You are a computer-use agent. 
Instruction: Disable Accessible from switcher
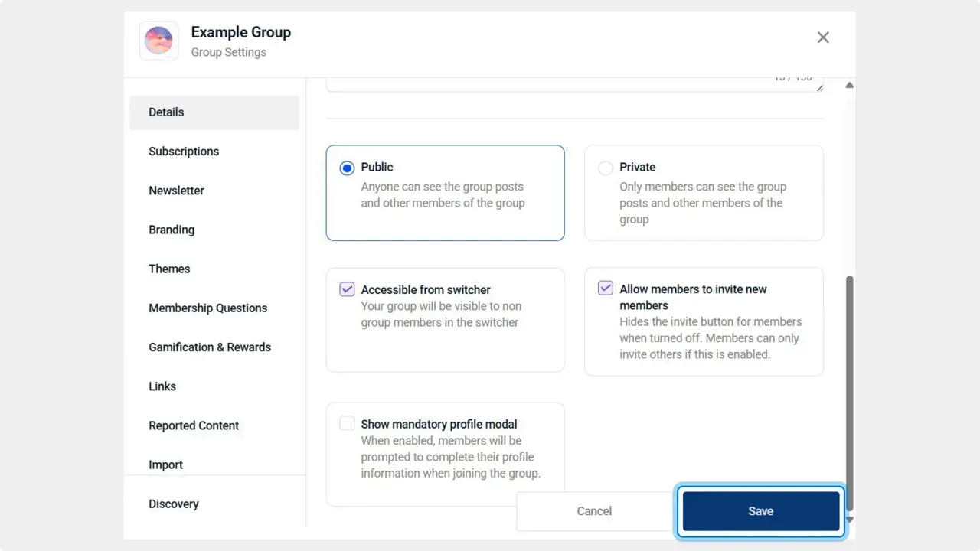(347, 289)
